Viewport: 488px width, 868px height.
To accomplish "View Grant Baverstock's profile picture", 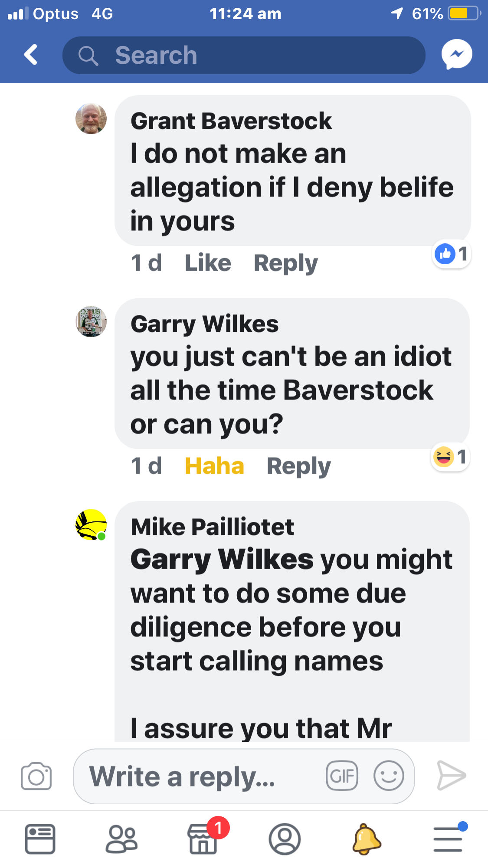I will pyautogui.click(x=91, y=118).
